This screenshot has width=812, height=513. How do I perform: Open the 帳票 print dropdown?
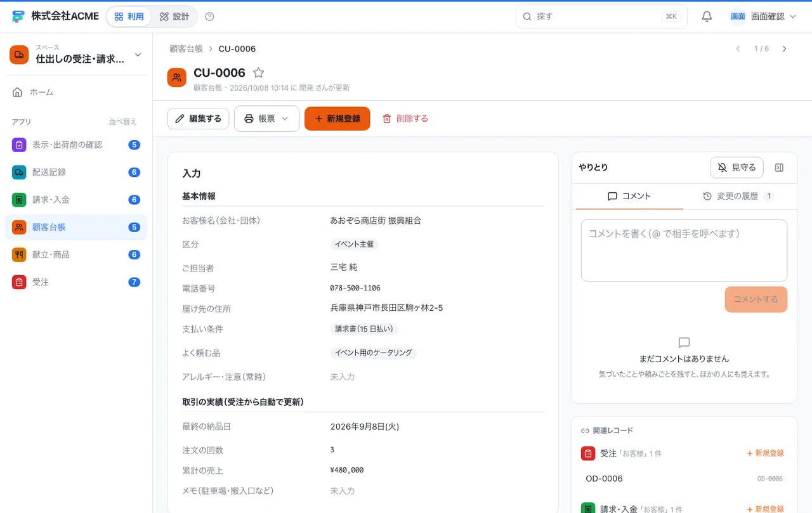(x=266, y=119)
